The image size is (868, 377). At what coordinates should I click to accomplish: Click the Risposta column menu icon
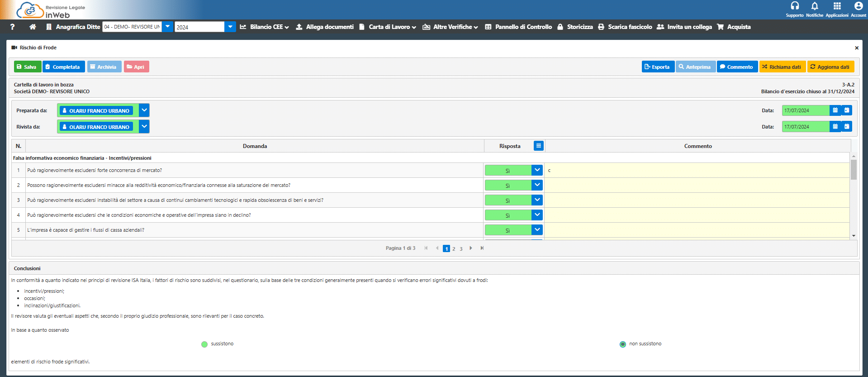click(538, 146)
